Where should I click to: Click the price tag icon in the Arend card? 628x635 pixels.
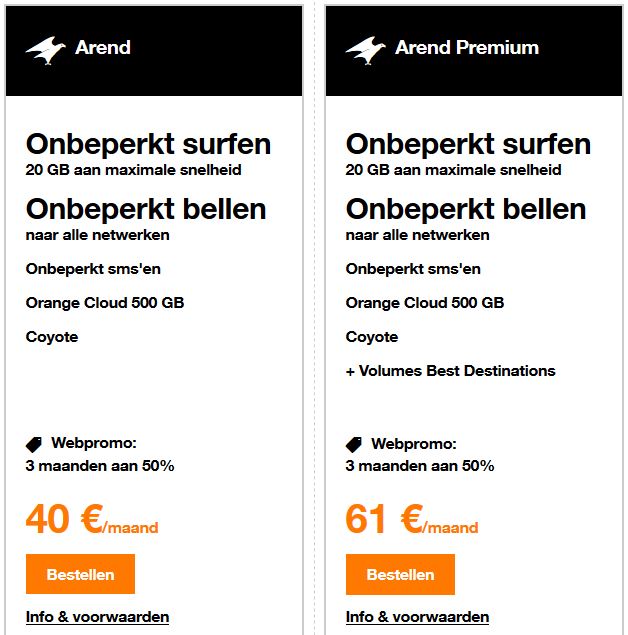pyautogui.click(x=34, y=444)
